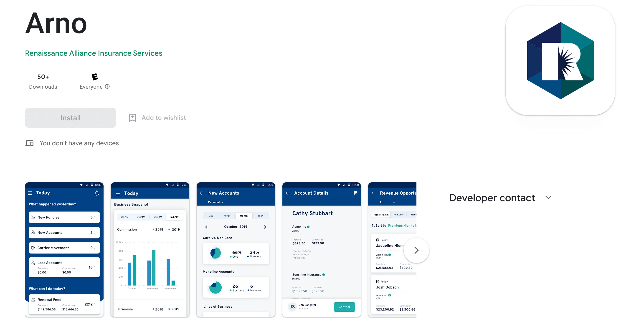Click Add to wishlist for Arno app
The image size is (644, 321).
[157, 117]
